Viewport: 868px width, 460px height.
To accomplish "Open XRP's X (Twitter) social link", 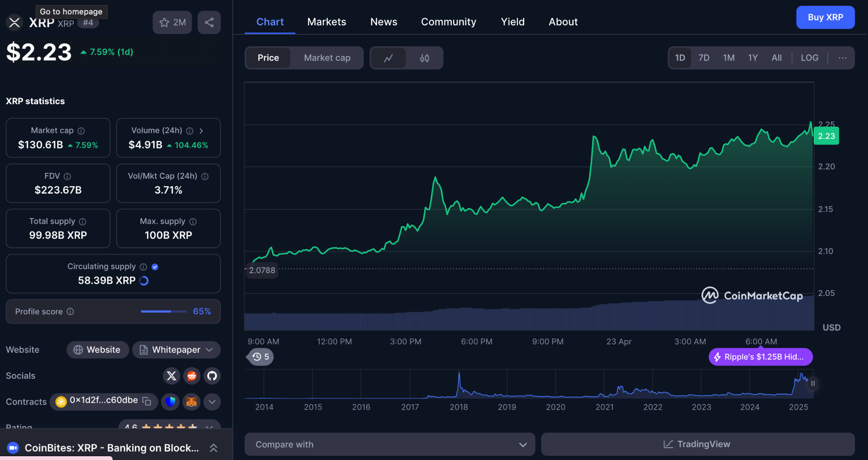I will 171,376.
